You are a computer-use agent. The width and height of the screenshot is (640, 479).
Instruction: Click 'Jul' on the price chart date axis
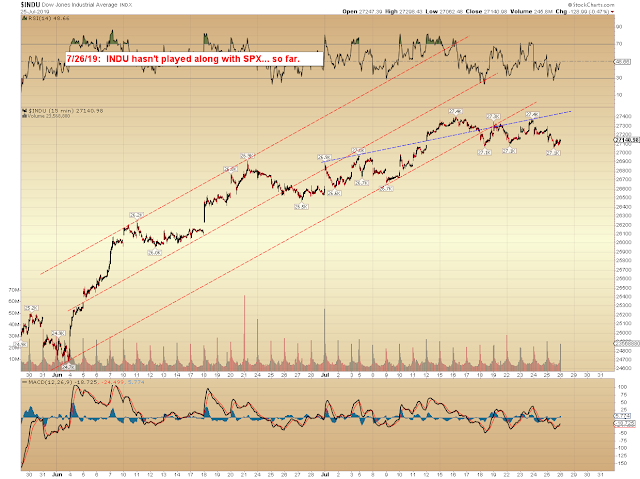point(325,375)
